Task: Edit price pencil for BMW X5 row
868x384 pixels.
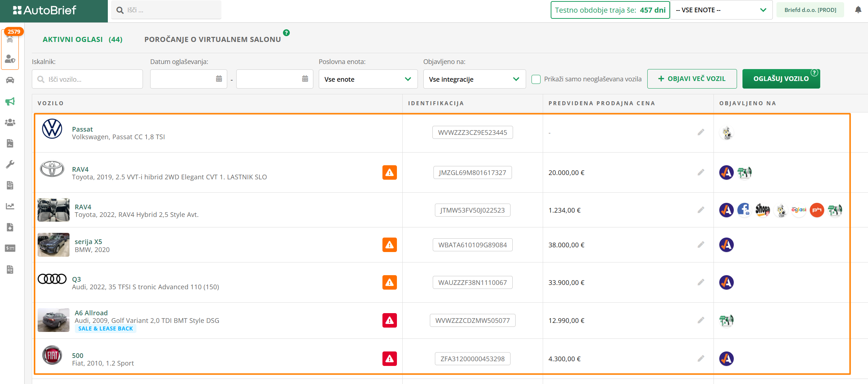Action: [701, 245]
